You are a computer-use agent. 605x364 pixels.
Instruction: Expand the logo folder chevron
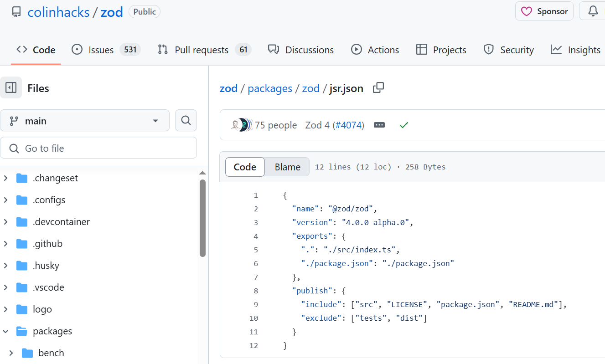pos(5,309)
